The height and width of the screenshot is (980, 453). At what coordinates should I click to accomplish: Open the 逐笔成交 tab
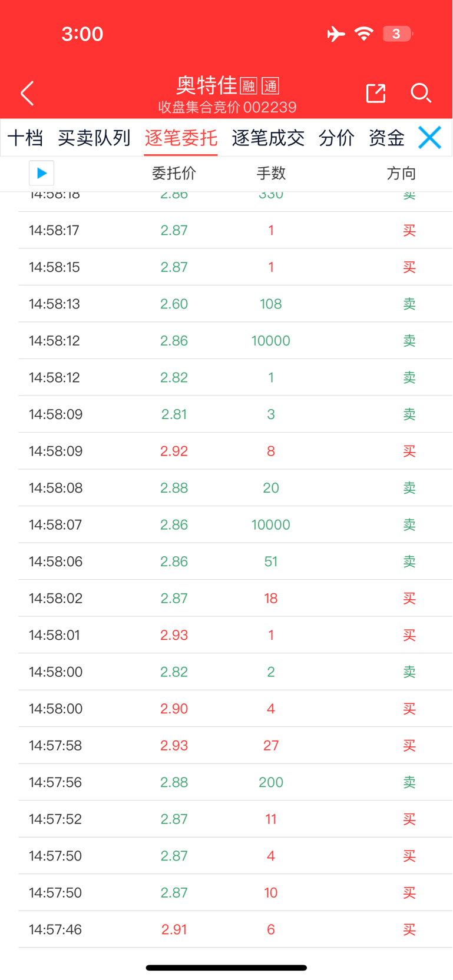tap(268, 138)
